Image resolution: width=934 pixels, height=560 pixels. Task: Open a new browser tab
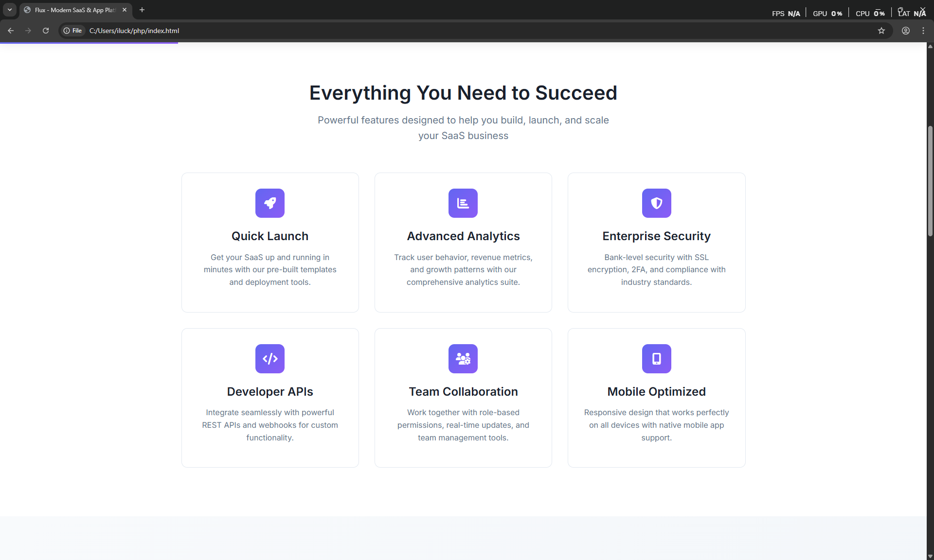pyautogui.click(x=142, y=10)
